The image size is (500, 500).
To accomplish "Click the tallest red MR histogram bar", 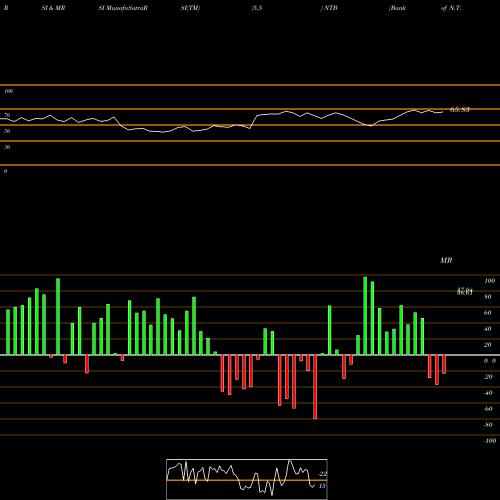I will click(315, 387).
